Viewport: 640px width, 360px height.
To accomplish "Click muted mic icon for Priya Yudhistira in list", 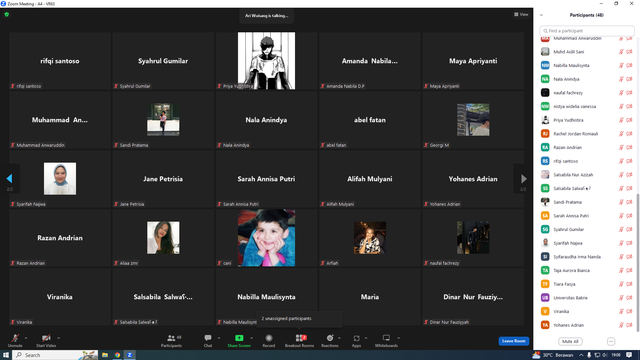I will pyautogui.click(x=621, y=120).
